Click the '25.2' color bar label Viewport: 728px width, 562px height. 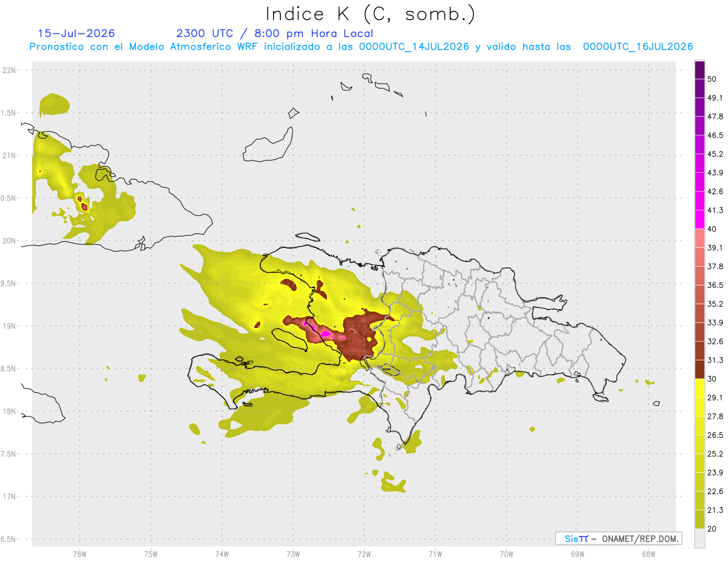[x=715, y=453]
